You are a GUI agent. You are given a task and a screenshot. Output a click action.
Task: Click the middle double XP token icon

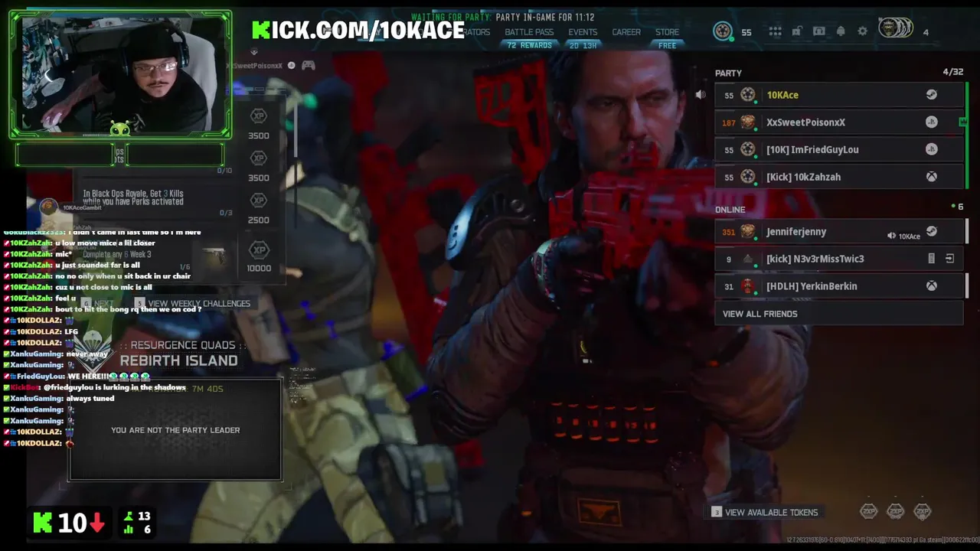[x=896, y=511]
